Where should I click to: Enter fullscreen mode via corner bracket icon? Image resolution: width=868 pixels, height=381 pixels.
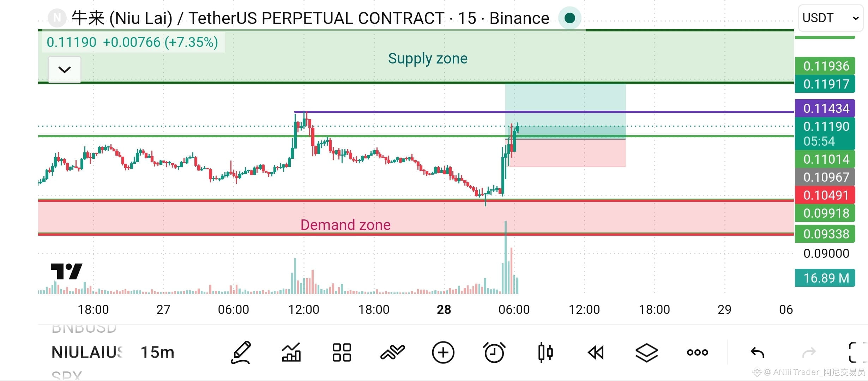point(857,352)
